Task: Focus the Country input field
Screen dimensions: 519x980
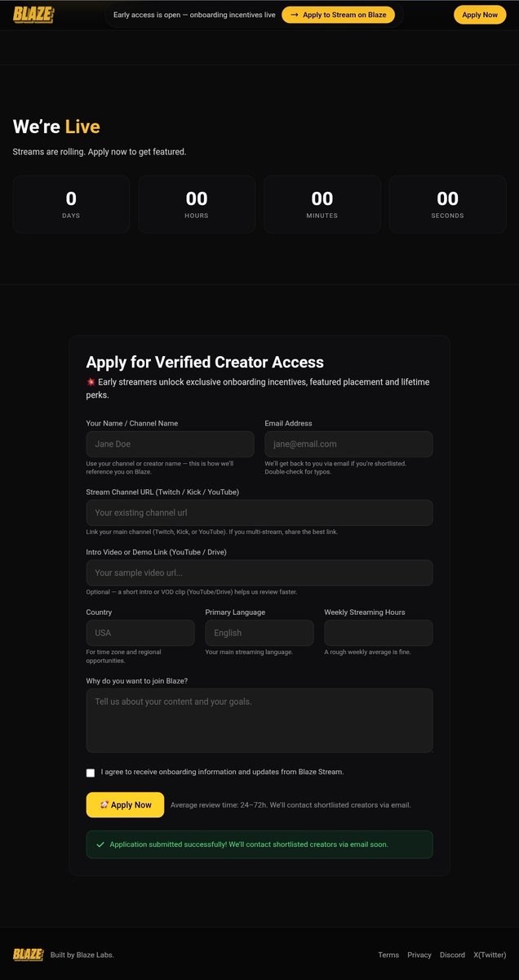Action: [x=140, y=633]
